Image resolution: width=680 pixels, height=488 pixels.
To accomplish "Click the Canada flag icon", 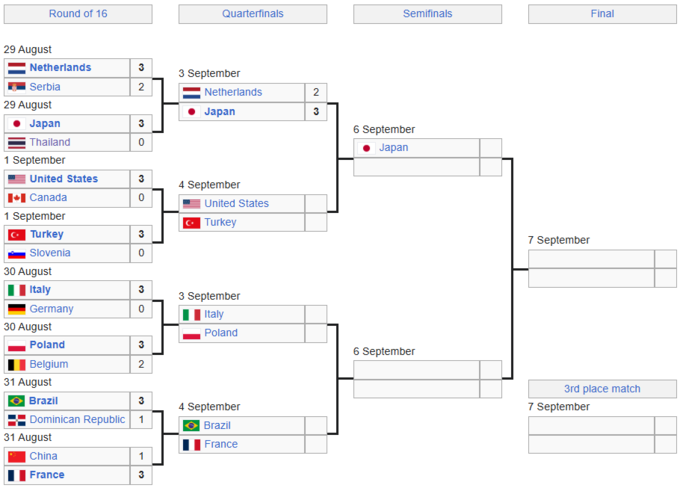I will tap(16, 198).
